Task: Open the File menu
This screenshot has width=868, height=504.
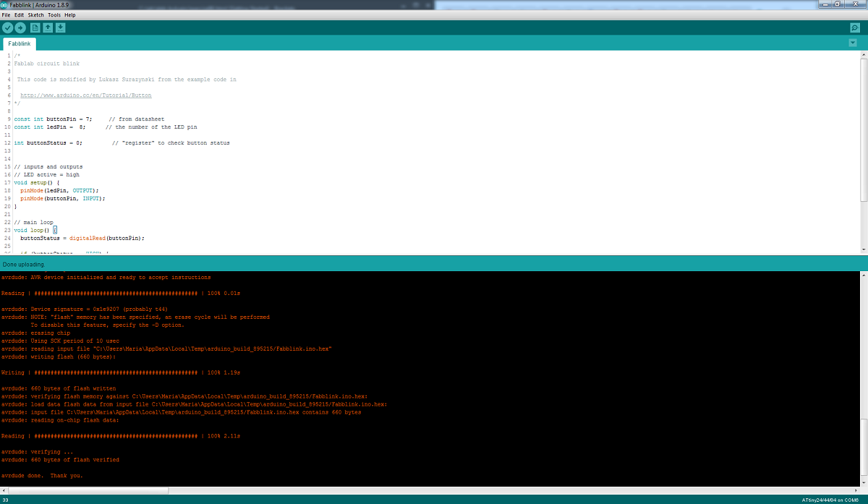Action: (6, 14)
